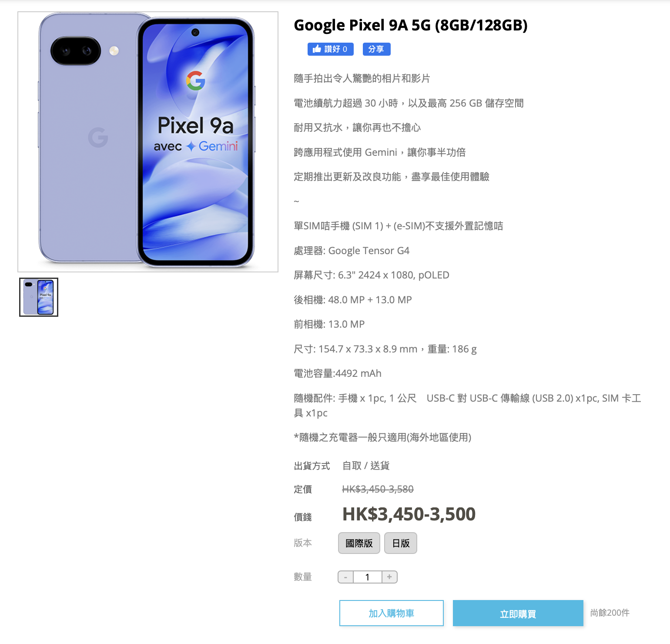Click the Gemini sparkle icon in image
Image resolution: width=670 pixels, height=644 pixels.
click(x=191, y=147)
